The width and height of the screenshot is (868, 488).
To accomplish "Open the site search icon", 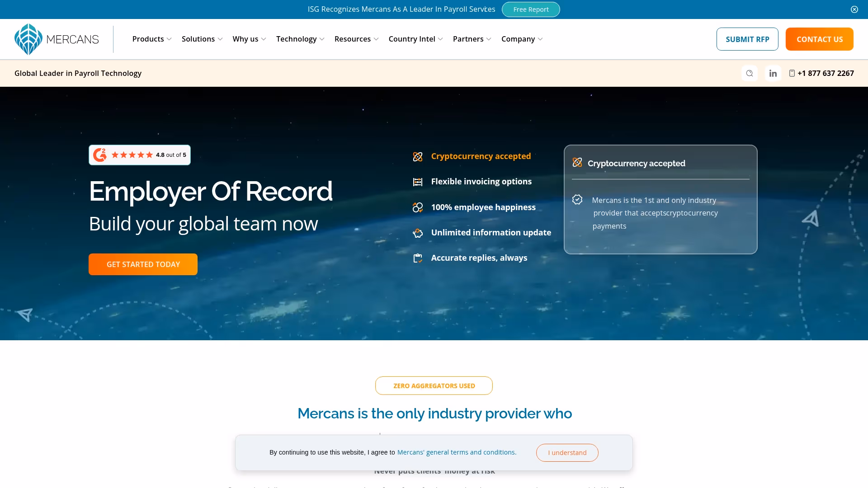I will [x=750, y=73].
